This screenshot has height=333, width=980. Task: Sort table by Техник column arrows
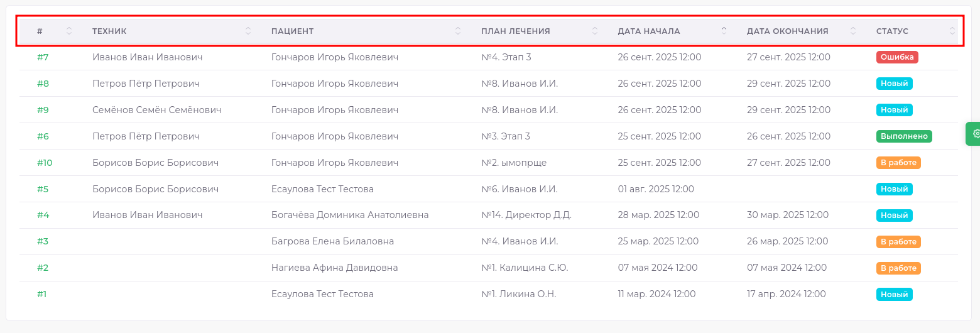pyautogui.click(x=248, y=31)
